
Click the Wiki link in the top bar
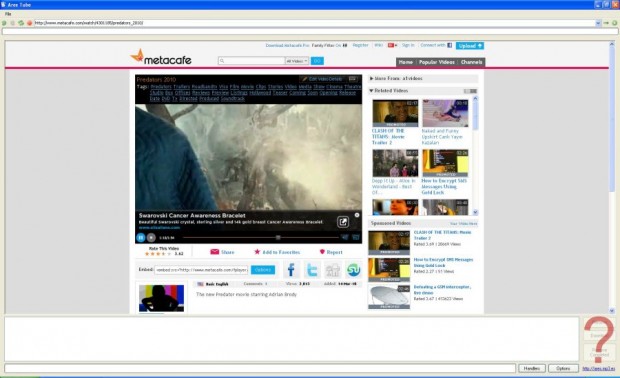tap(378, 45)
